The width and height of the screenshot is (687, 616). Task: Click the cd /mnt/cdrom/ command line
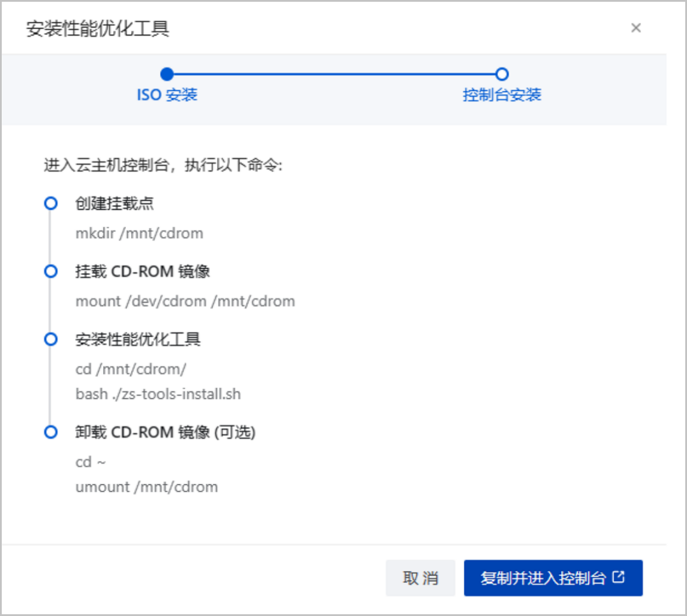coord(130,369)
